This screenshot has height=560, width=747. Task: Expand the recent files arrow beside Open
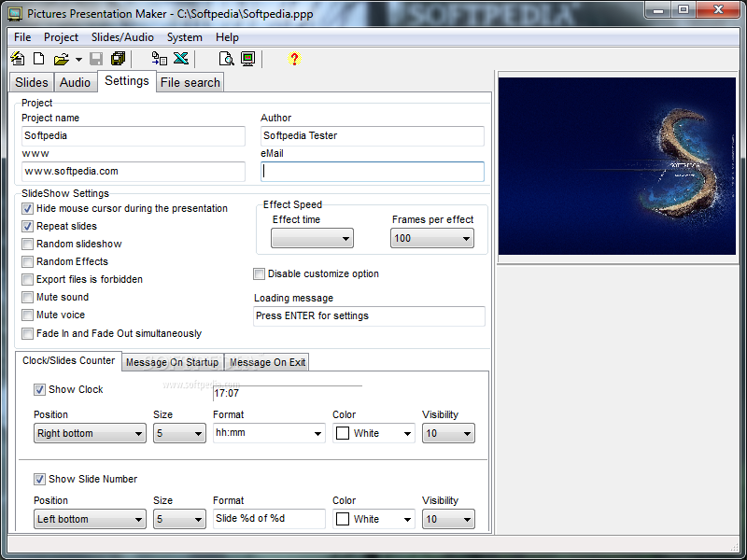(x=78, y=60)
